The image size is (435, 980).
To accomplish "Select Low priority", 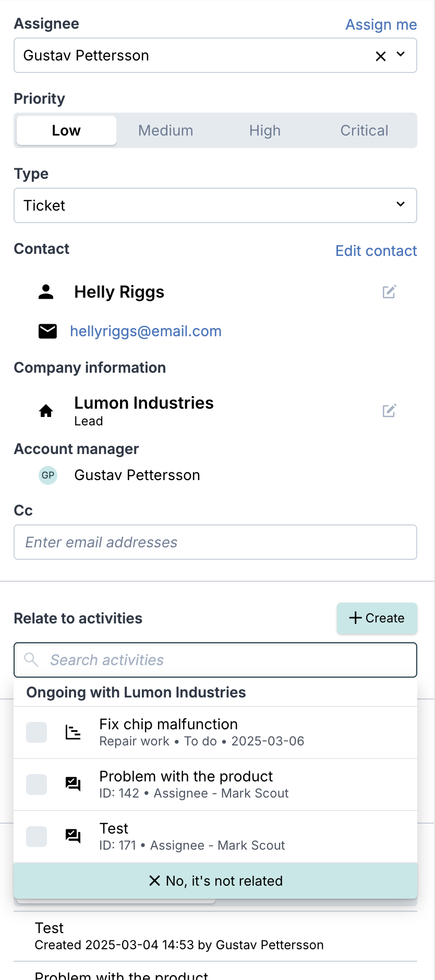I will (x=66, y=130).
